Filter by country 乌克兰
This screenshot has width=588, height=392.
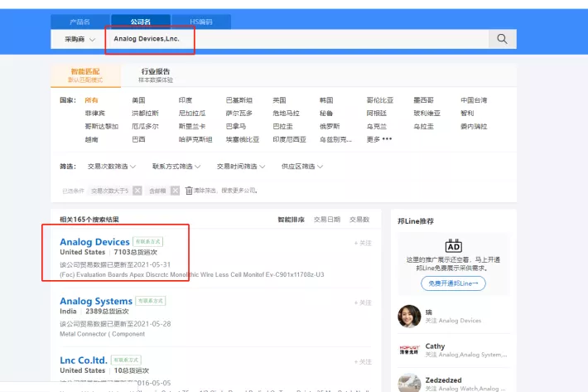point(377,127)
